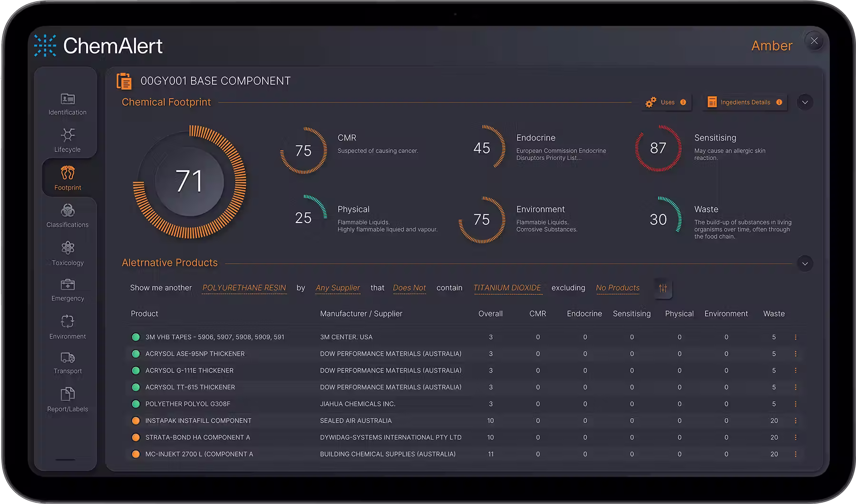
Task: Open row menu for INSTAPAK INSTAFILL COMPONENT
Action: click(796, 421)
